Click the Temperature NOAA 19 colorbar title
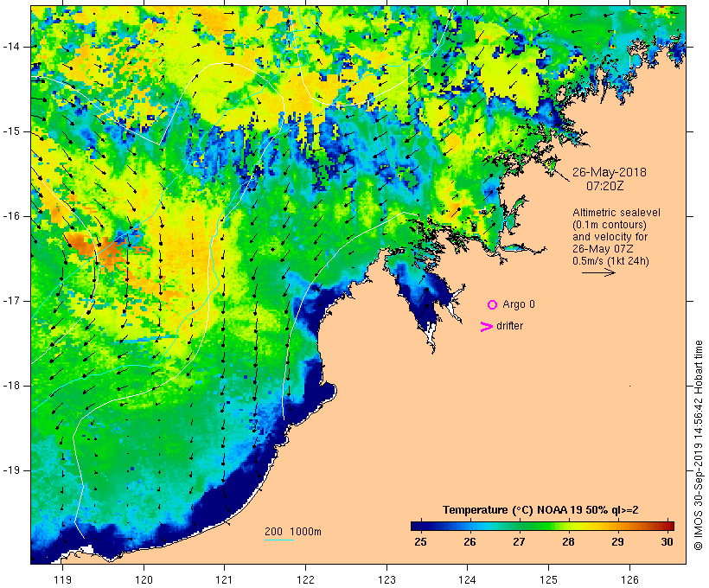The image size is (709, 588). click(540, 510)
